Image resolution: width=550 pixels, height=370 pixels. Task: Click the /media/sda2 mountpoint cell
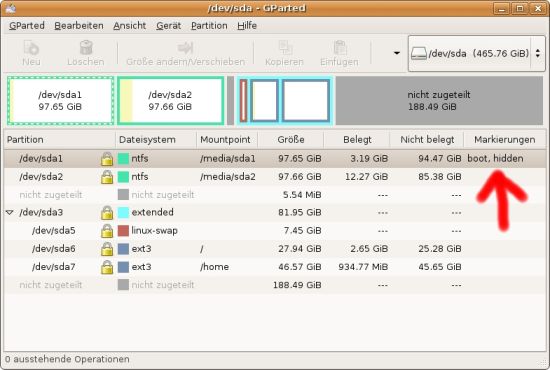pos(228,177)
